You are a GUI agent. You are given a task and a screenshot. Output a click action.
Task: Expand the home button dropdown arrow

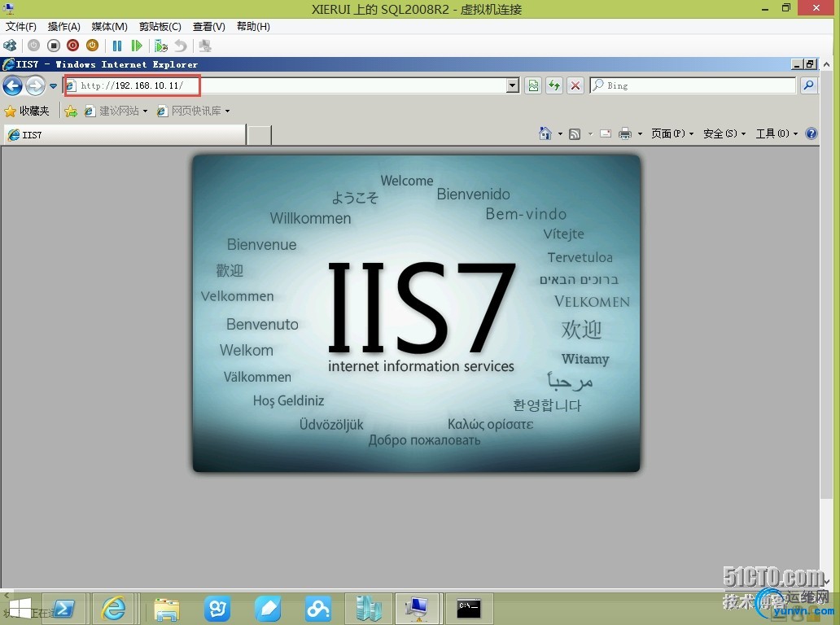click(x=560, y=134)
